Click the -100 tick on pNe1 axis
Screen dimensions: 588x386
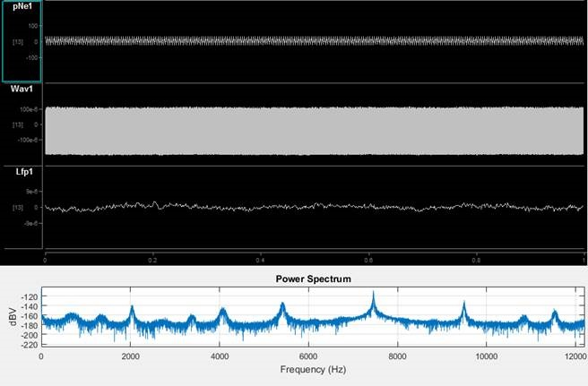point(31,57)
